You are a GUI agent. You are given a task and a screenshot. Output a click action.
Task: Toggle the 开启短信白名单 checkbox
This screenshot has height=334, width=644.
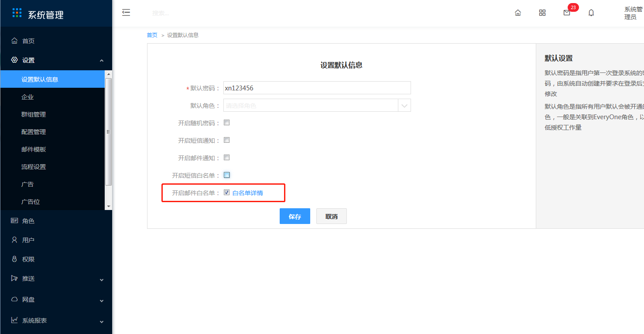[226, 175]
